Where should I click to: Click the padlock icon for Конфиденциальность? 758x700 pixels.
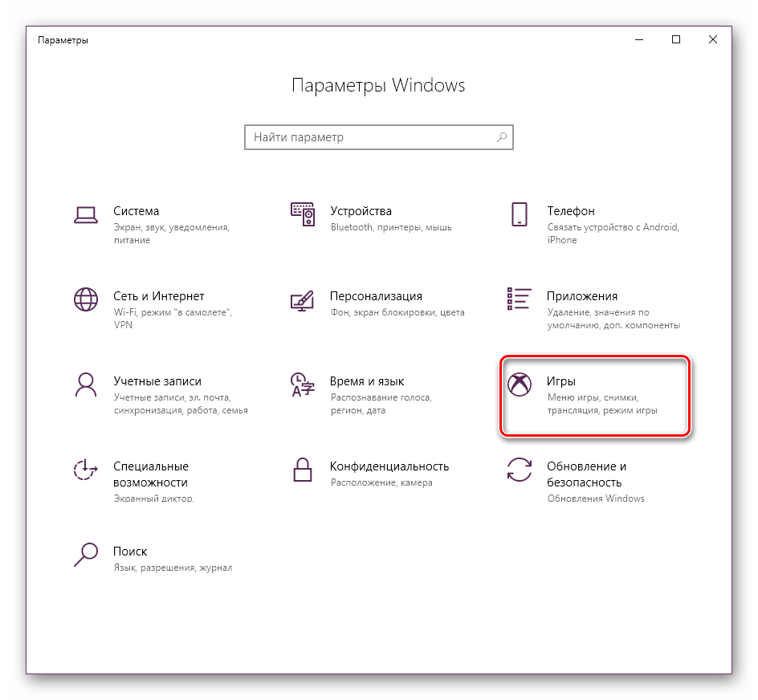(x=302, y=470)
